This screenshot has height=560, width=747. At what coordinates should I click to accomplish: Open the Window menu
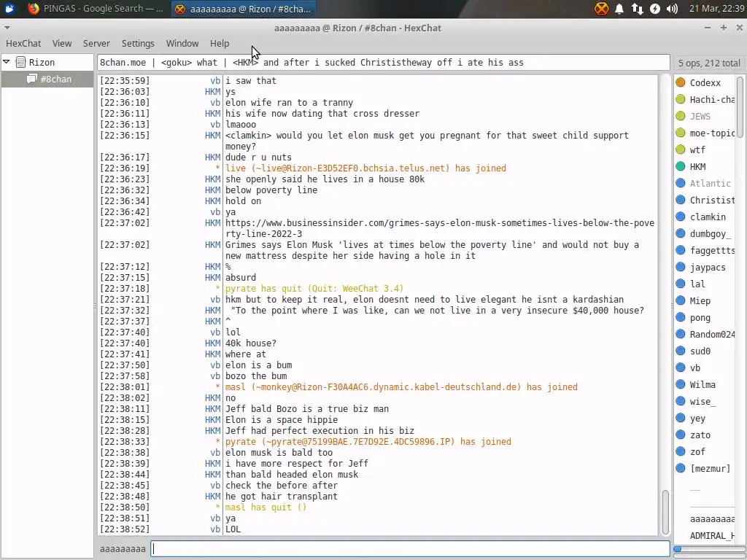tap(182, 43)
